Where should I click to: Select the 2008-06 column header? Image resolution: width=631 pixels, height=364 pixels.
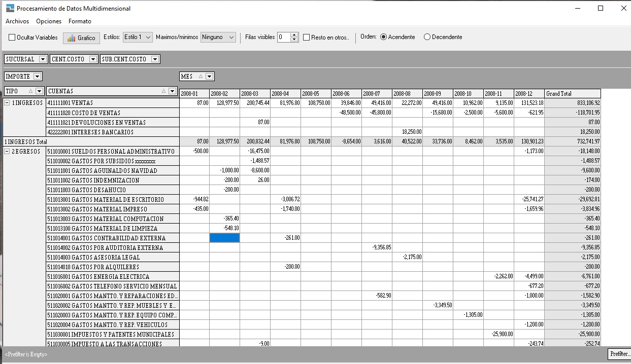346,94
